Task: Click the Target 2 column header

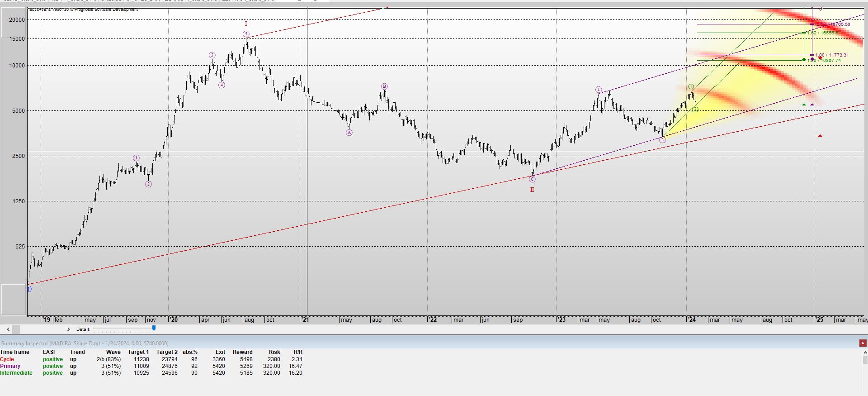Action: click(167, 352)
